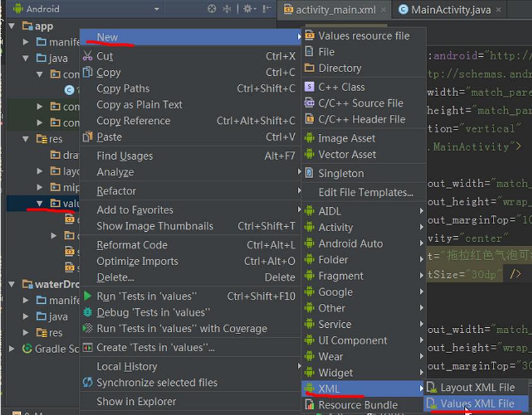Image resolution: width=532 pixels, height=415 pixels.
Task: Expand the app manifests folder
Action: 25,42
